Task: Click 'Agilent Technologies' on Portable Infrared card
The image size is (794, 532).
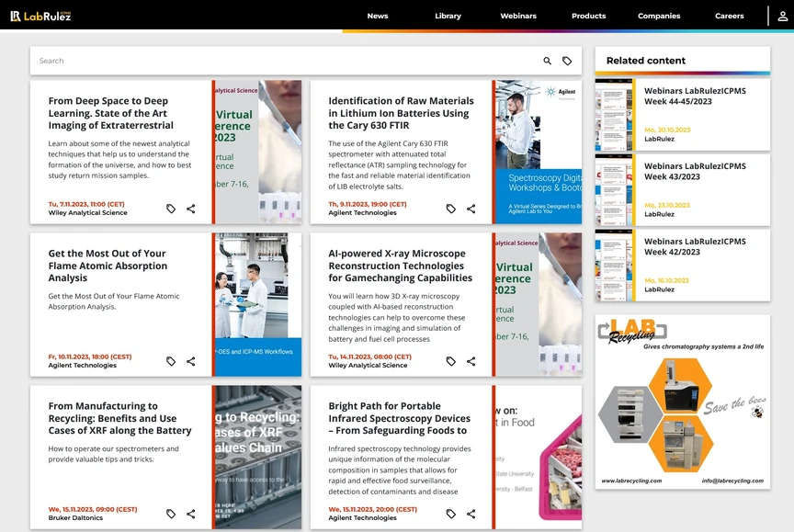Action: [x=363, y=518]
